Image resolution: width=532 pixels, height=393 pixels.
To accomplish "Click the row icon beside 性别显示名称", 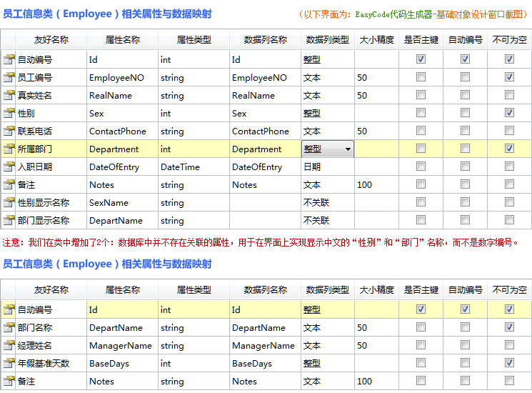I will 9,203.
